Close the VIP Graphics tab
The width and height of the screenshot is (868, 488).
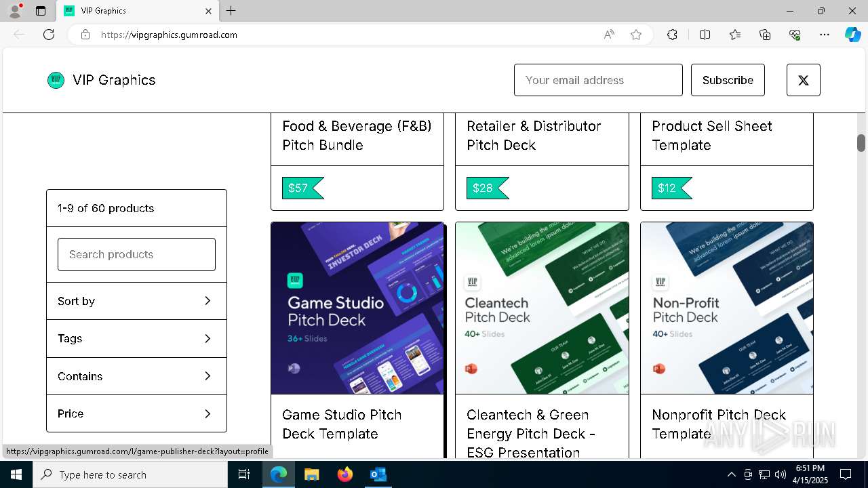tap(209, 11)
